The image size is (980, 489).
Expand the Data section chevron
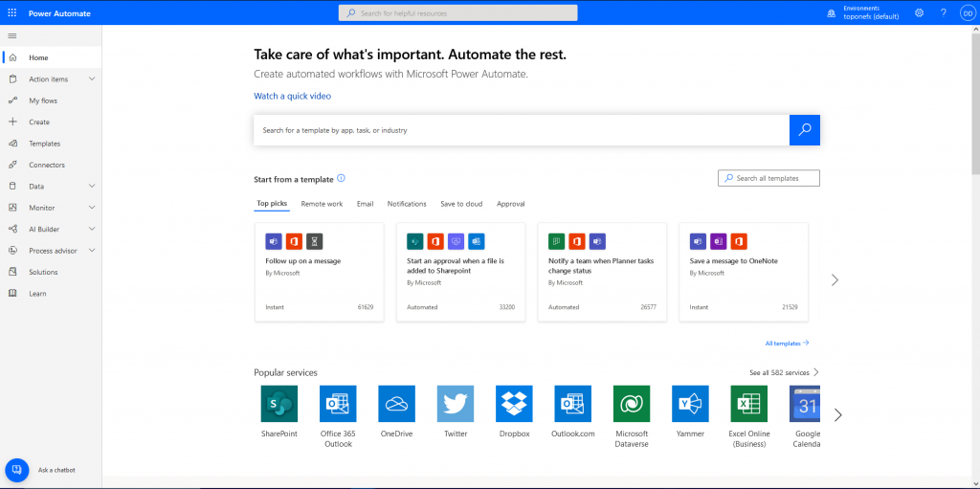(92, 187)
